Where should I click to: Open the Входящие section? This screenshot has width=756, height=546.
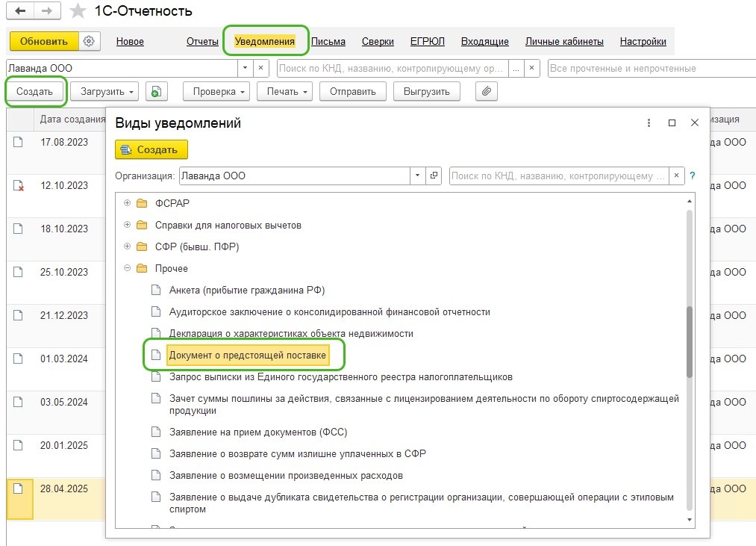[x=485, y=42]
